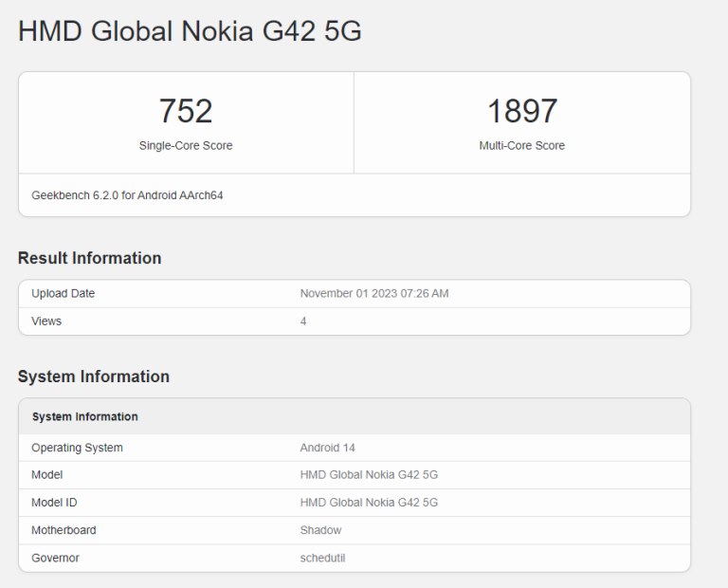Select the page title HMD Global Nokia G42 5G
The image size is (728, 588).
[190, 31]
